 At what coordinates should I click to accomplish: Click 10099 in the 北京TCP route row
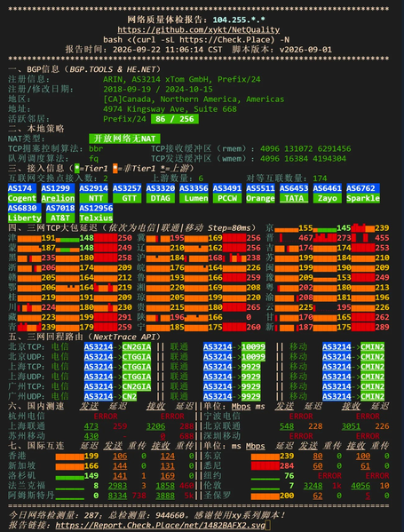click(x=253, y=346)
